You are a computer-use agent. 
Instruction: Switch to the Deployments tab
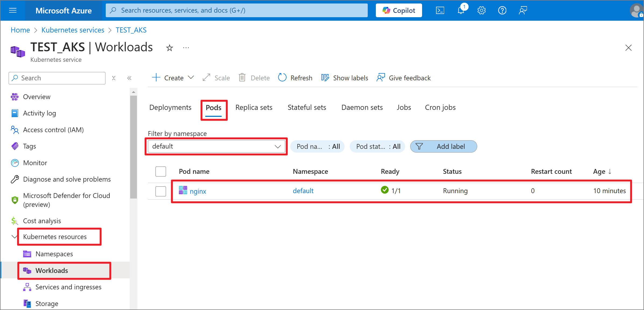pos(170,107)
